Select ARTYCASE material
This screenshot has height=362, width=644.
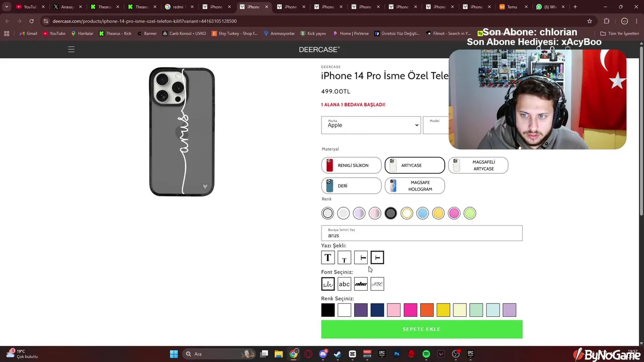click(x=415, y=165)
